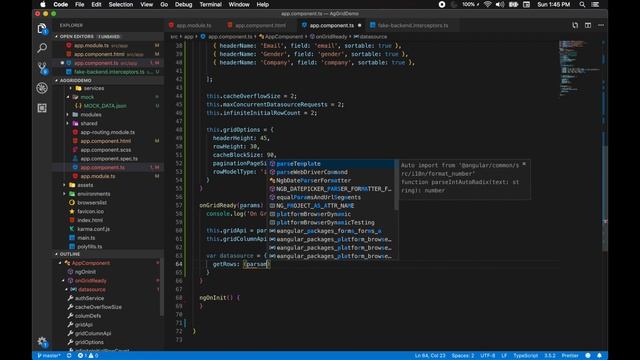Choose NgbDateParserFormatter suggestion
Image resolution: width=640 pixels, height=360 pixels.
coord(331,180)
